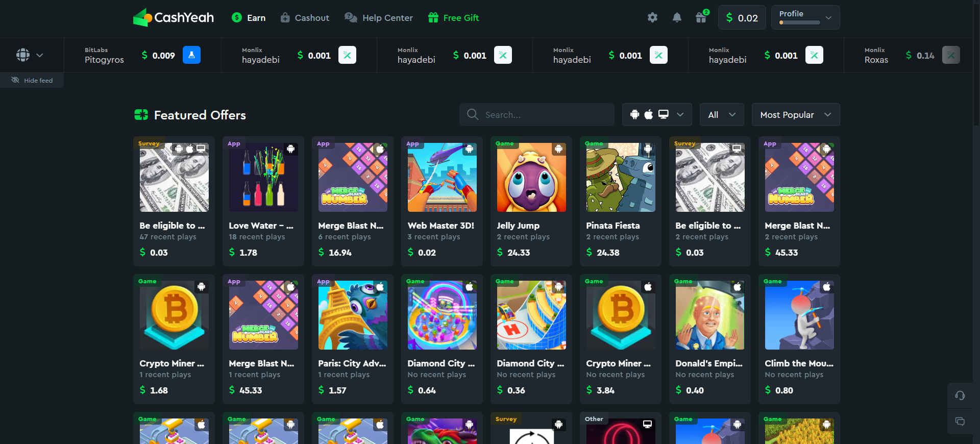Click the Profile level progress bar
The image size is (980, 444).
pos(799,22)
